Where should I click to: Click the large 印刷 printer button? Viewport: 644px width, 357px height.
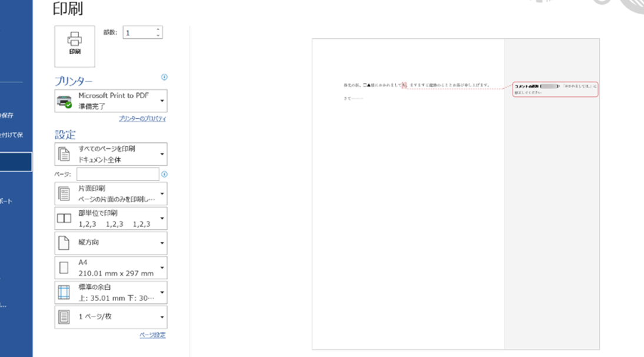(75, 46)
